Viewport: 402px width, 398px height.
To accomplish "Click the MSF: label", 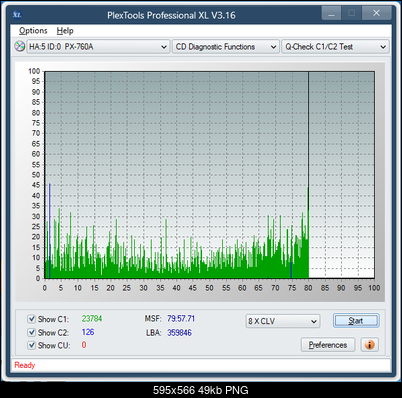I will point(153,319).
